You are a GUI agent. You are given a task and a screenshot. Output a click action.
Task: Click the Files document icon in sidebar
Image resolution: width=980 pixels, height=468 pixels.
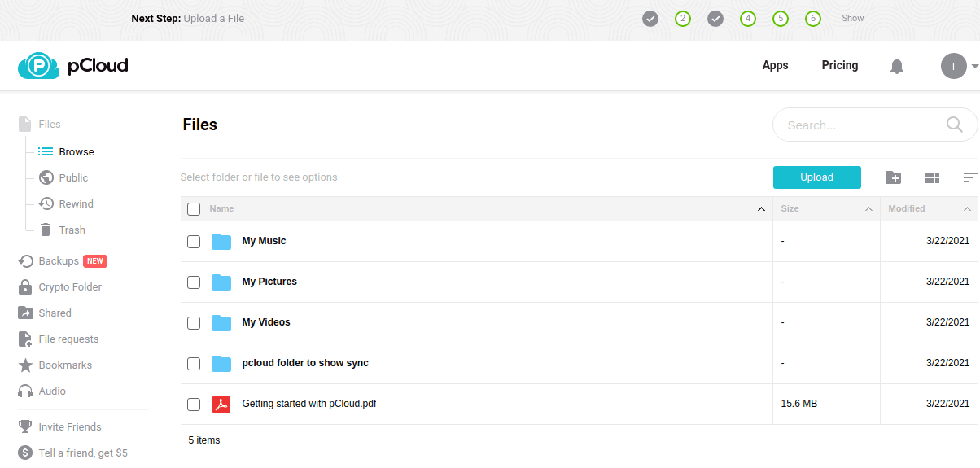coord(25,125)
